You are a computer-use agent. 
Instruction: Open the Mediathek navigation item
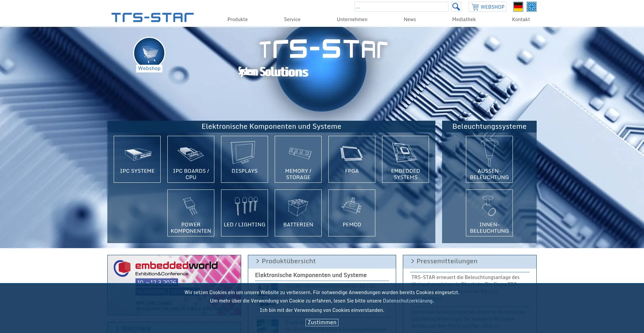pyautogui.click(x=464, y=19)
